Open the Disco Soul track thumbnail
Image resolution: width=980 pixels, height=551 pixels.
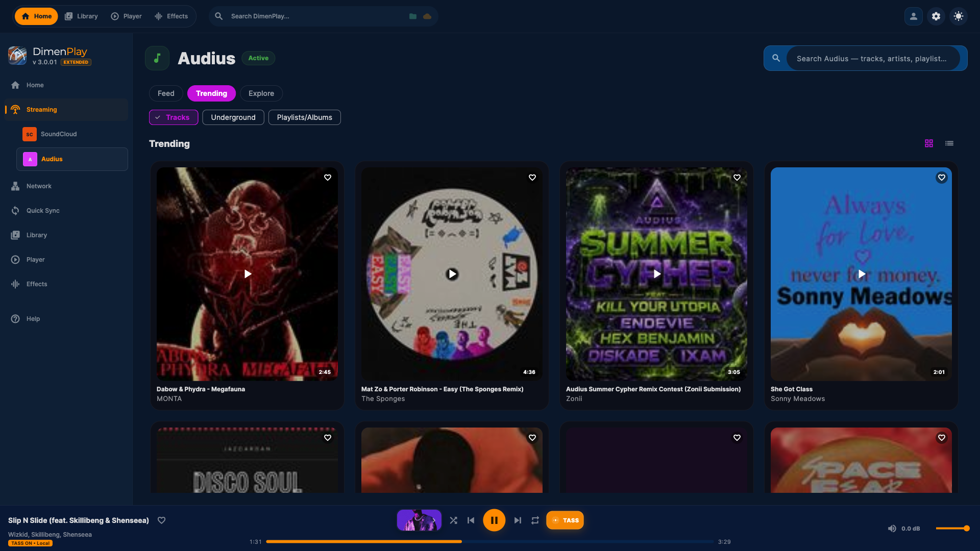click(247, 460)
